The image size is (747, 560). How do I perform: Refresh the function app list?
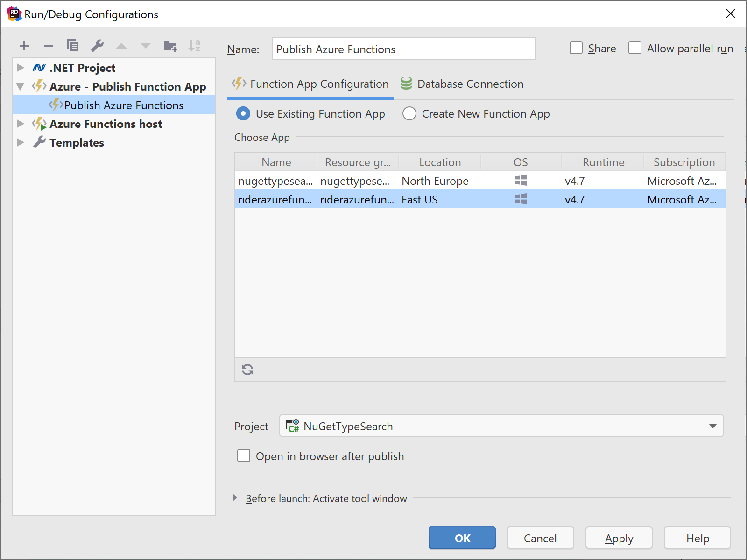tap(247, 370)
